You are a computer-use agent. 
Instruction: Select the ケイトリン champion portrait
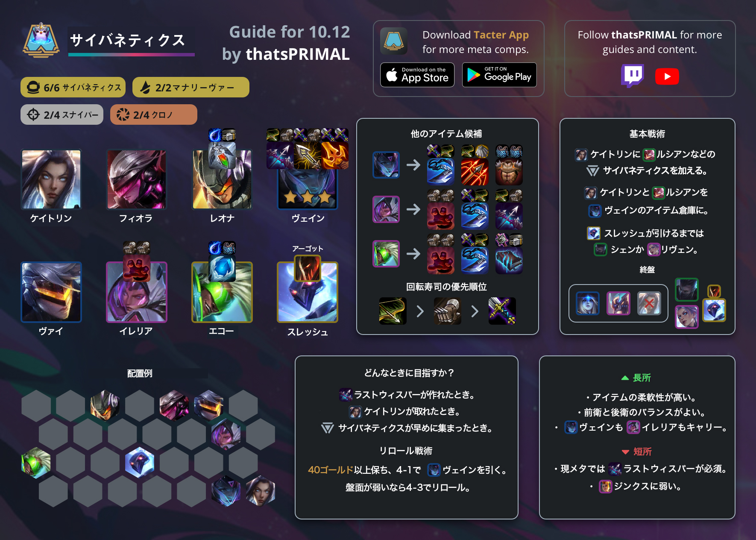click(51, 179)
